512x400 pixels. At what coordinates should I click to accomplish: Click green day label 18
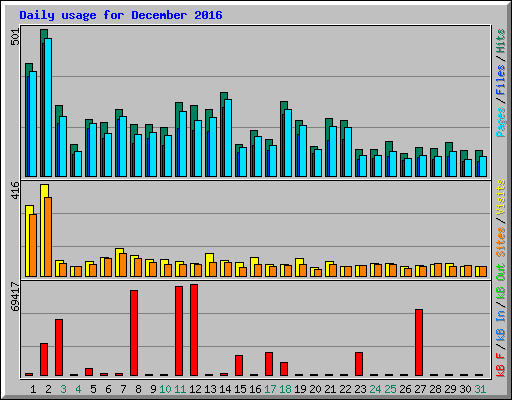pyautogui.click(x=285, y=389)
